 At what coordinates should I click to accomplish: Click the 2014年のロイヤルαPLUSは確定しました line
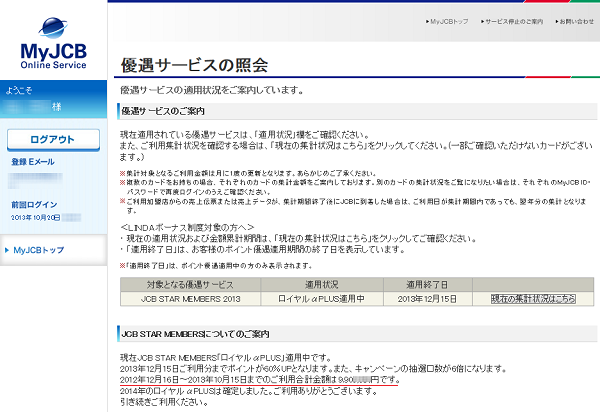click(249, 391)
